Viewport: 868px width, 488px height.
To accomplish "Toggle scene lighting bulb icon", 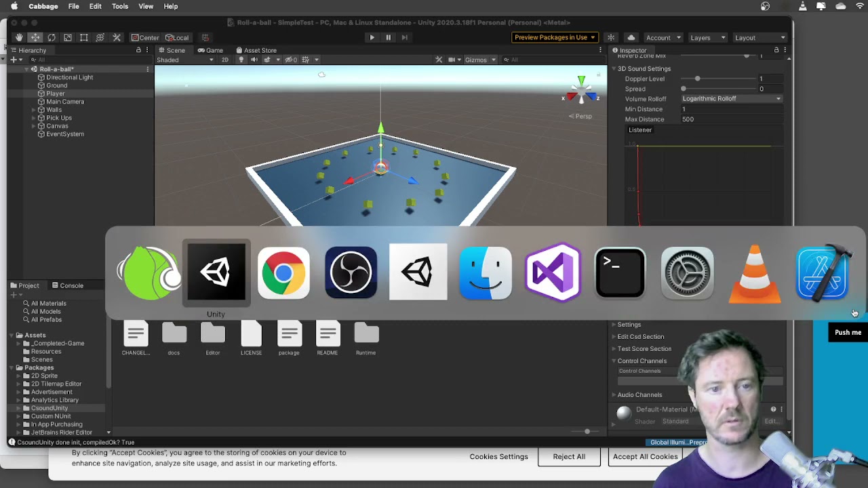I will (x=241, y=60).
